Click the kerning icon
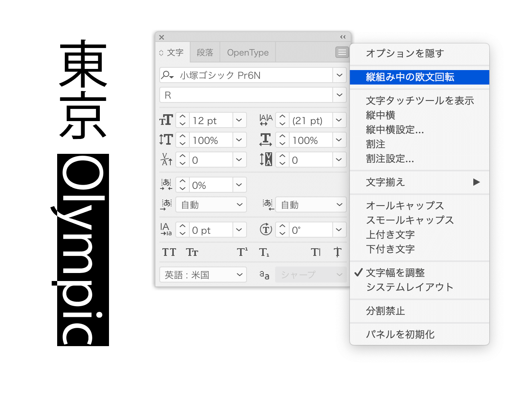Viewport: 532px width, 396px height. (x=167, y=160)
